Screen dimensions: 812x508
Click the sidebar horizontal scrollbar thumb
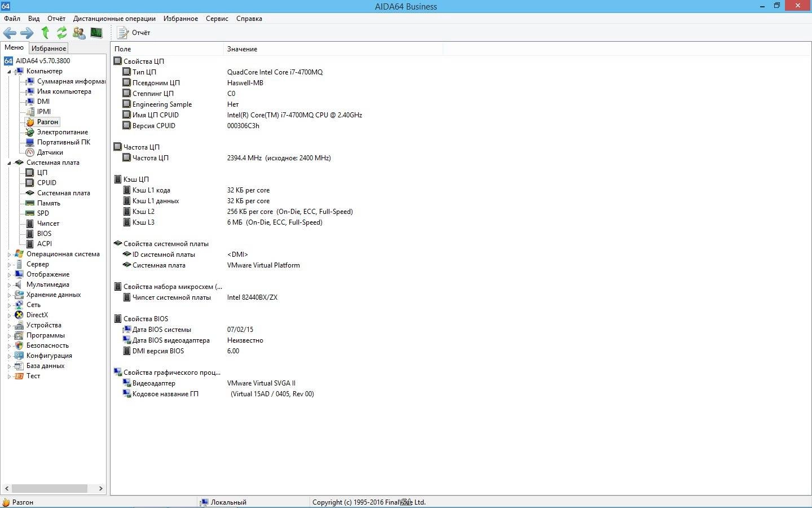pos(50,488)
